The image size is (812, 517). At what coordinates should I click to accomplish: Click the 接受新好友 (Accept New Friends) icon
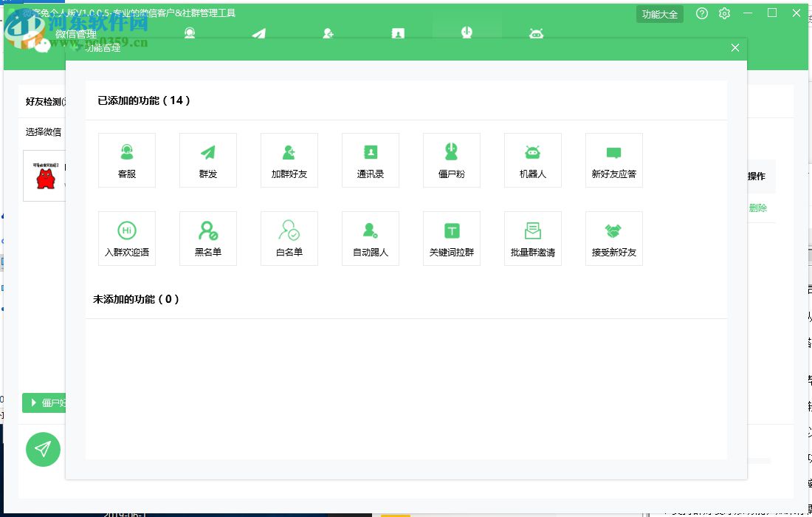(613, 238)
